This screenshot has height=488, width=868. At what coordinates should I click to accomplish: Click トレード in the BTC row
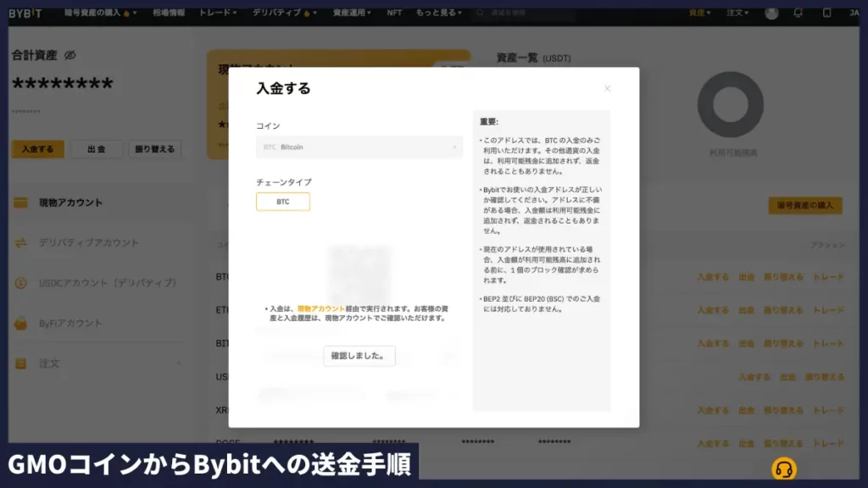[828, 277]
